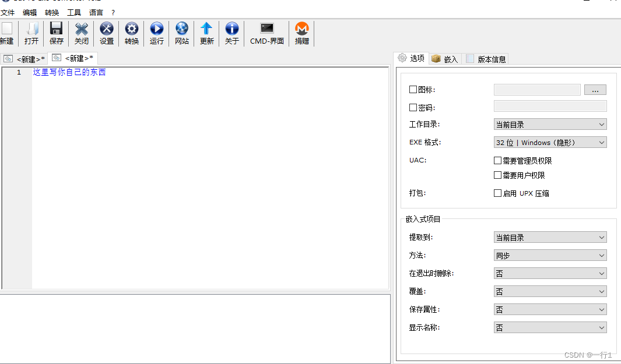Expand the 在退出时删除 dropdown
The image size is (621, 364).
(550, 273)
